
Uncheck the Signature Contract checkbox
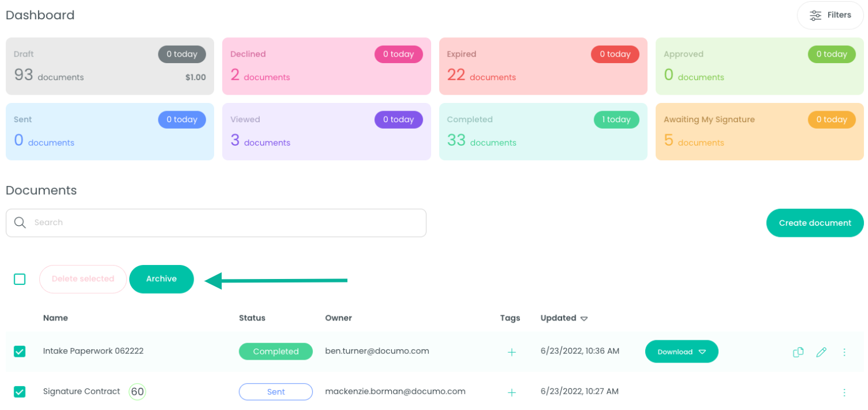click(x=19, y=392)
